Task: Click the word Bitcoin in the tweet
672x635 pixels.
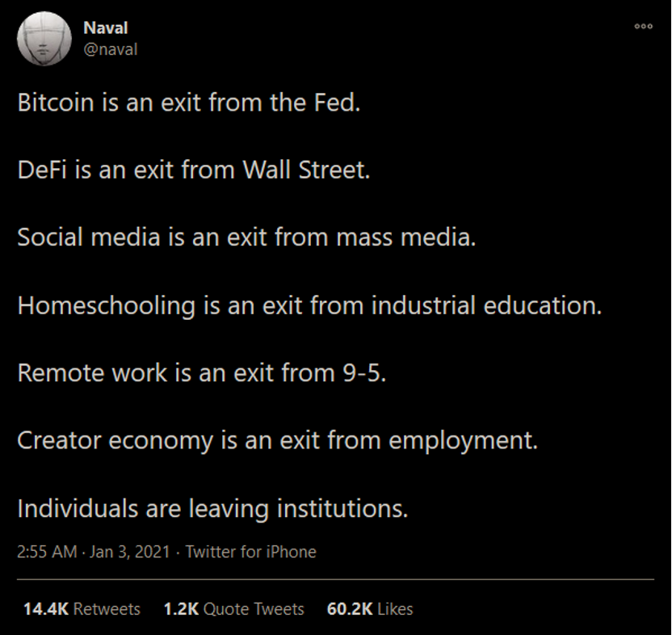Action: (56, 103)
